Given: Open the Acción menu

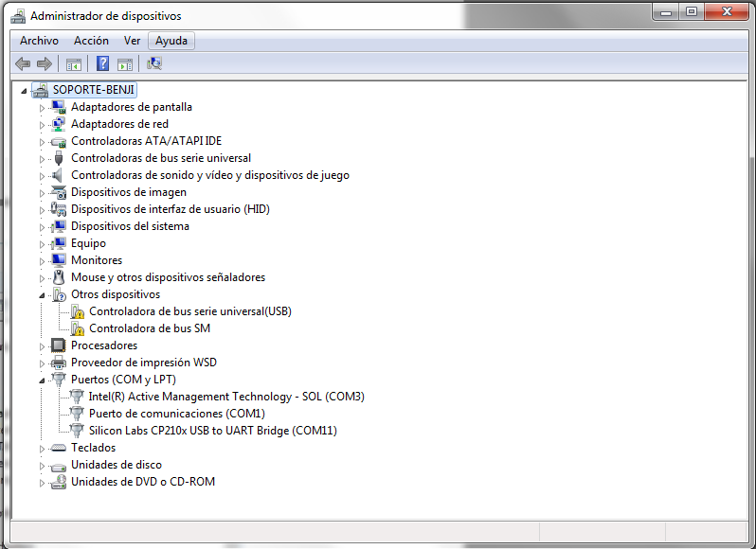Looking at the screenshot, I should tap(91, 41).
